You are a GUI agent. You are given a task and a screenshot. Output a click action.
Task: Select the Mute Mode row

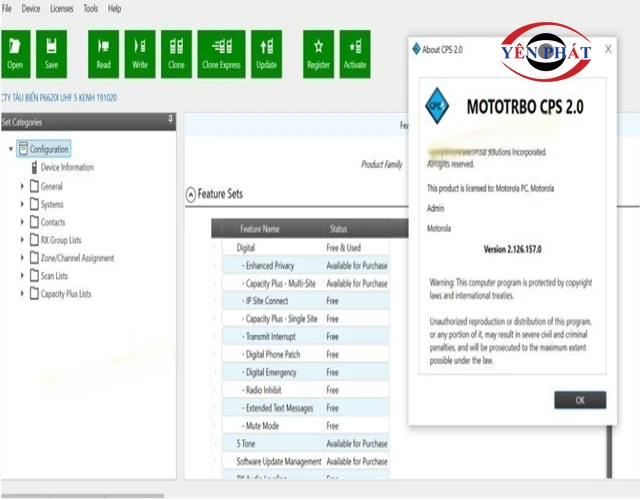305,426
